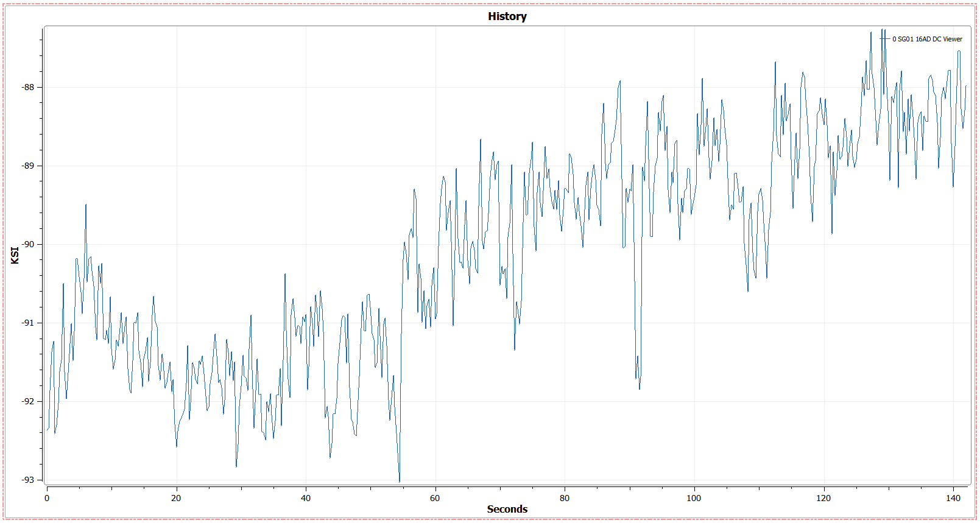Image resolution: width=980 pixels, height=523 pixels.
Task: Click the -90 y-axis tick label
Action: click(x=28, y=244)
